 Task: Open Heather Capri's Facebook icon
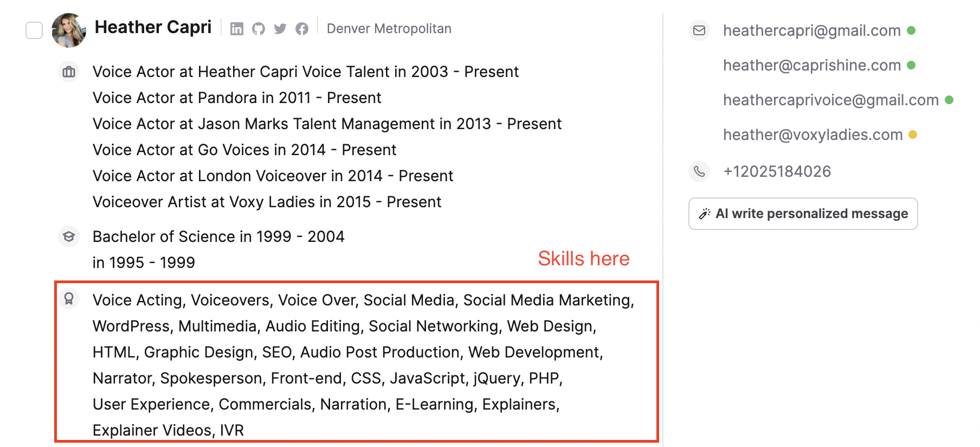click(302, 29)
